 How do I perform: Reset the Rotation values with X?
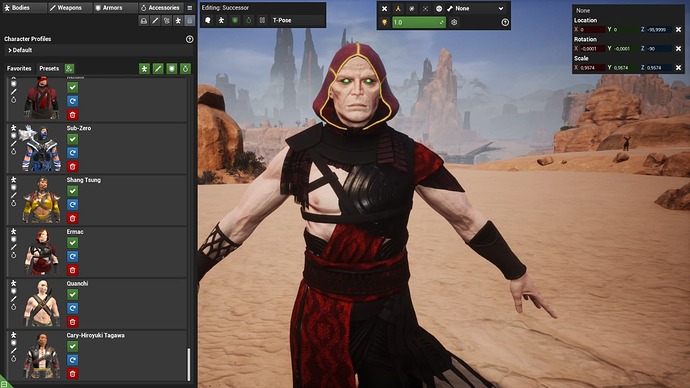678,48
